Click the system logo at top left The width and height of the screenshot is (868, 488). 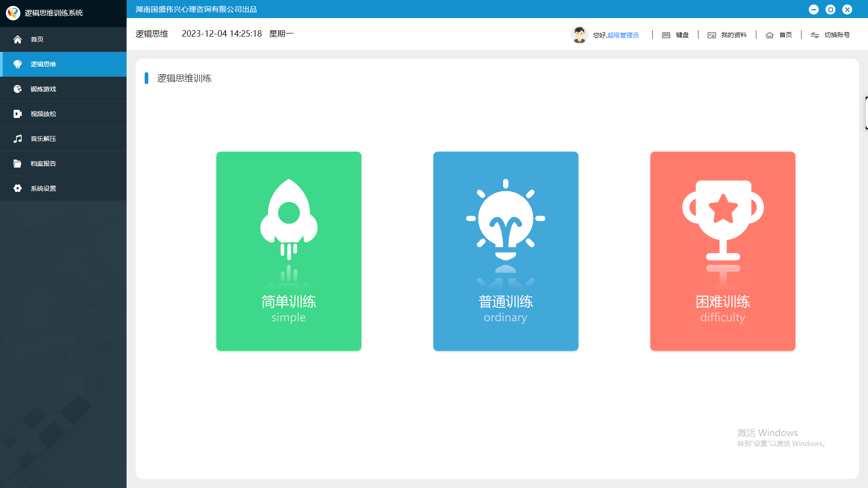click(x=13, y=13)
